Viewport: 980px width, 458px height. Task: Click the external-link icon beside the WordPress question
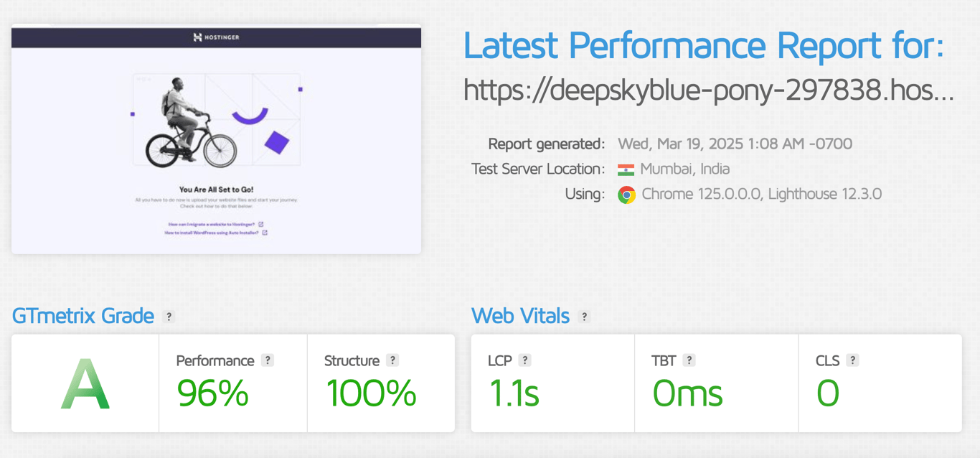265,232
